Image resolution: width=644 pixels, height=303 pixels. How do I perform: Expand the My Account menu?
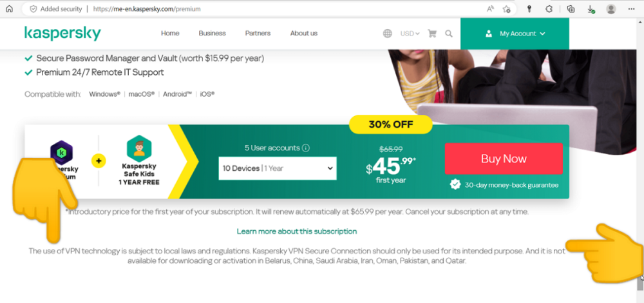[515, 34]
